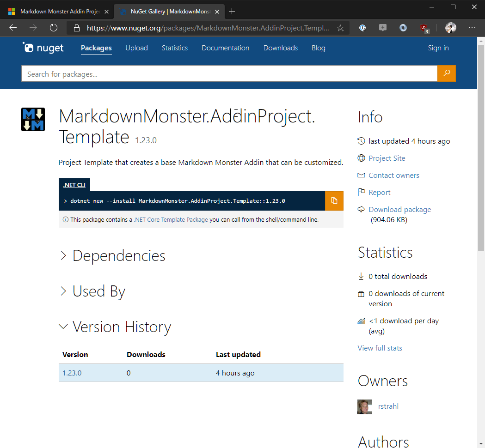The height and width of the screenshot is (448, 485).
Task: Click '4 hours ago' cell in version table
Action: coord(235,373)
